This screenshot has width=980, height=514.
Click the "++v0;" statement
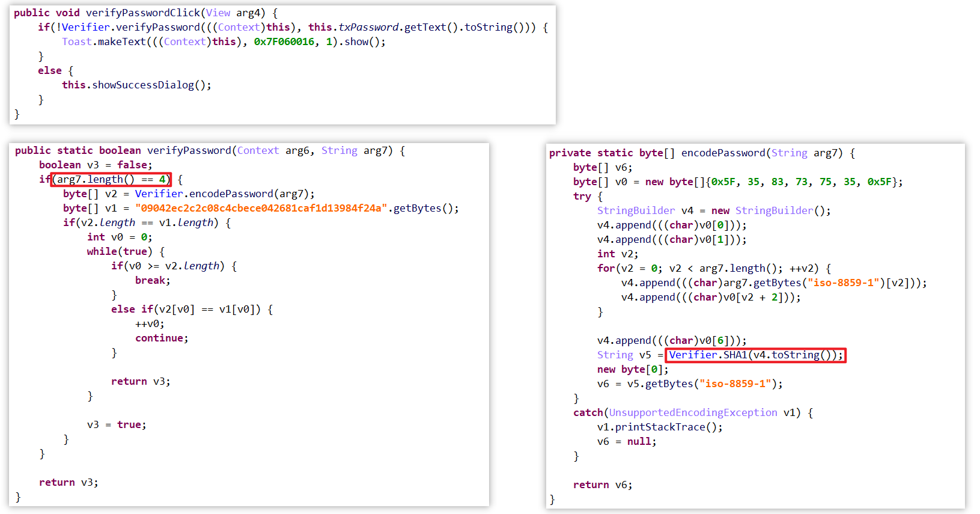[150, 323]
